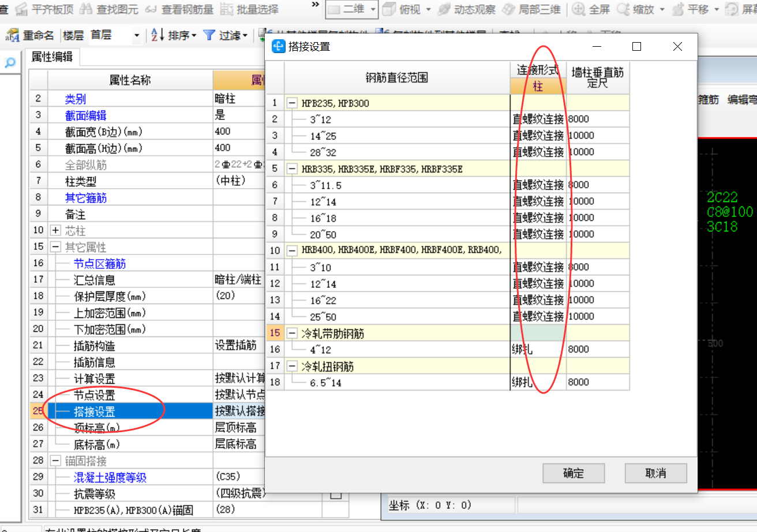This screenshot has height=532, width=757.
Task: Click the 过滤 funnel filter icon
Action: tap(209, 35)
